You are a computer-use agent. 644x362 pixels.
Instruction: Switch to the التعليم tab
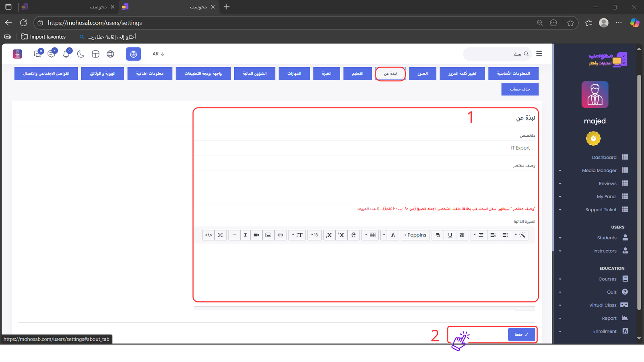[x=357, y=74]
